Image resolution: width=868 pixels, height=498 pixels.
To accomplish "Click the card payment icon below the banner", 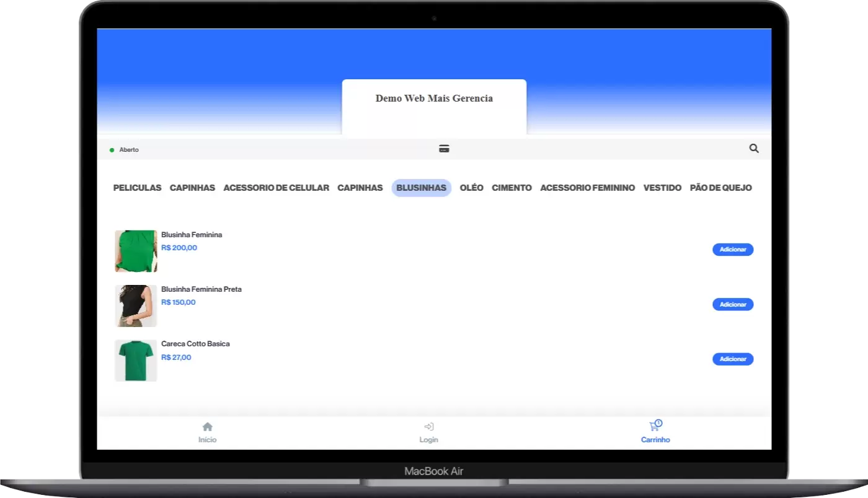I will 444,149.
